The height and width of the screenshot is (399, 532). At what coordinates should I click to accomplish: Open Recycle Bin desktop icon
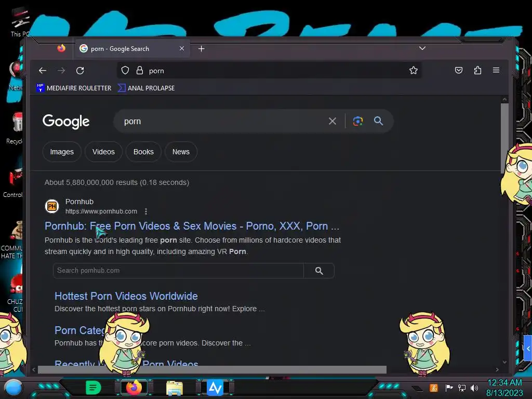[x=15, y=128]
